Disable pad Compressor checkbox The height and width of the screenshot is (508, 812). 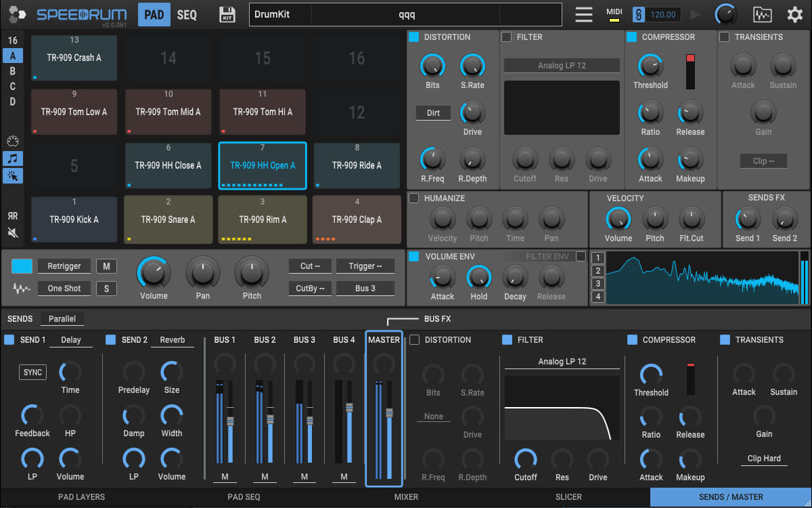631,37
